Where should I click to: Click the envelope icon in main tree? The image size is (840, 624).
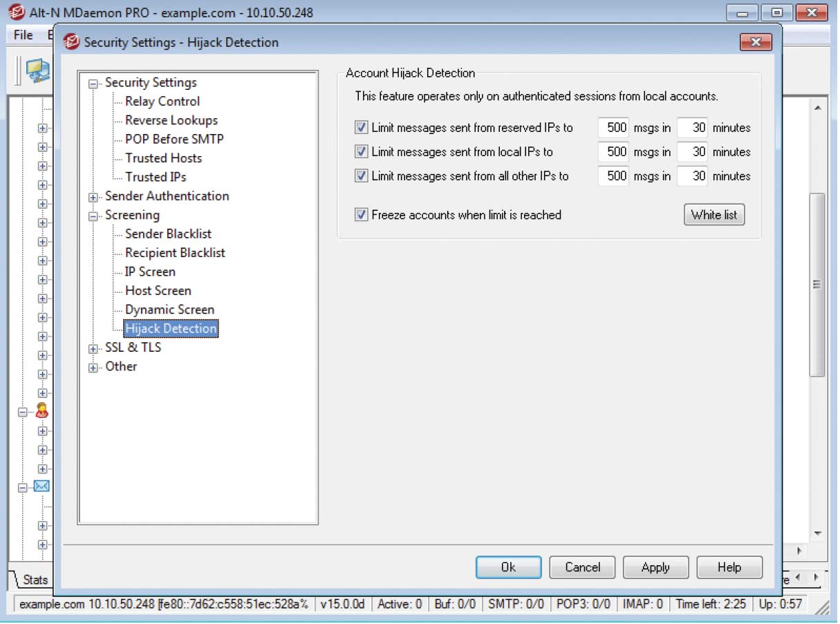point(41,486)
